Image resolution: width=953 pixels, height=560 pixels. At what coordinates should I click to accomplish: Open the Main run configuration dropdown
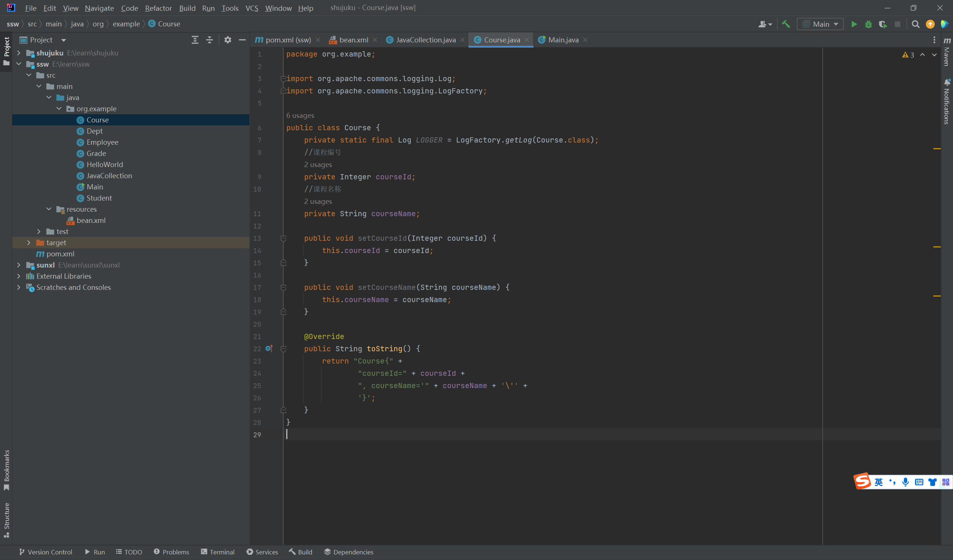pos(820,24)
